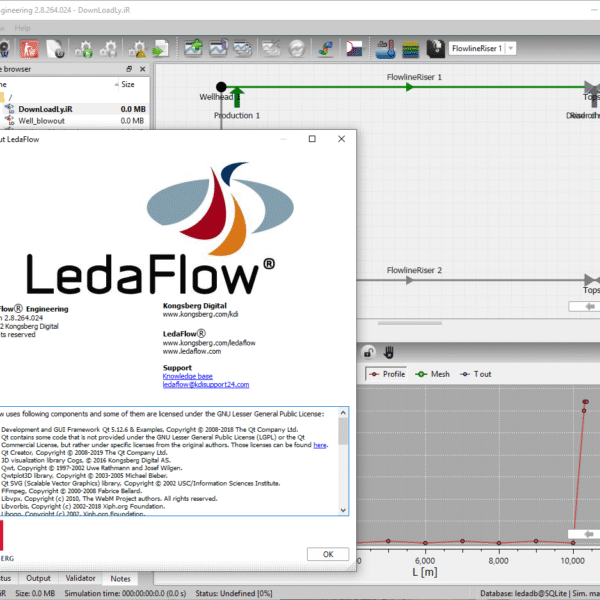600x600 pixels.
Task: Sort the case list by Size column
Action: point(128,85)
